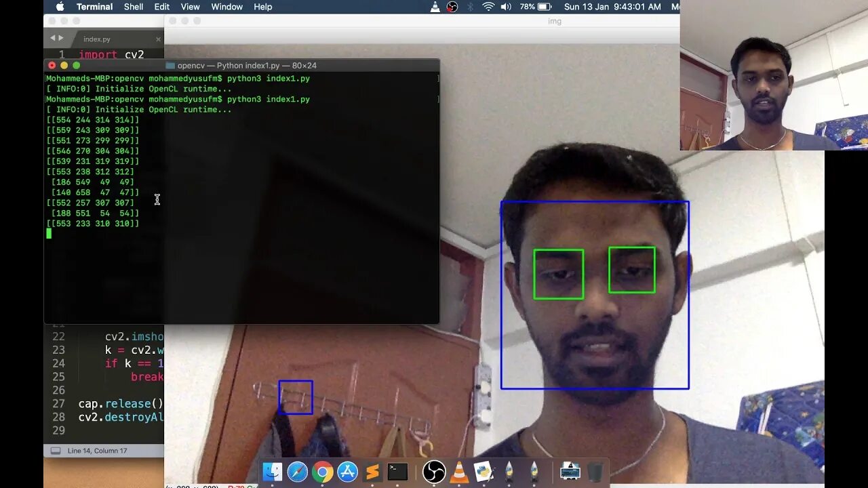868x488 pixels.
Task: Click first 'python3 index1.py' command line in Terminal
Action: (269, 79)
